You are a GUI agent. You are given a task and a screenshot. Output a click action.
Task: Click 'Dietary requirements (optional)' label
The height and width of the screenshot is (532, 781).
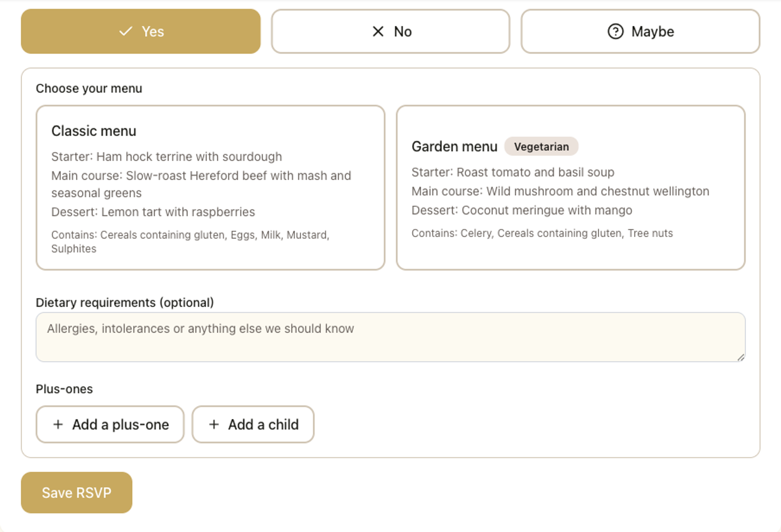click(x=125, y=303)
